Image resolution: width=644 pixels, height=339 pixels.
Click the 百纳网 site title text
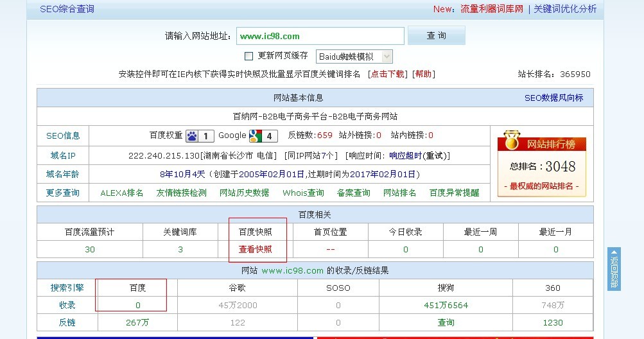click(x=315, y=116)
